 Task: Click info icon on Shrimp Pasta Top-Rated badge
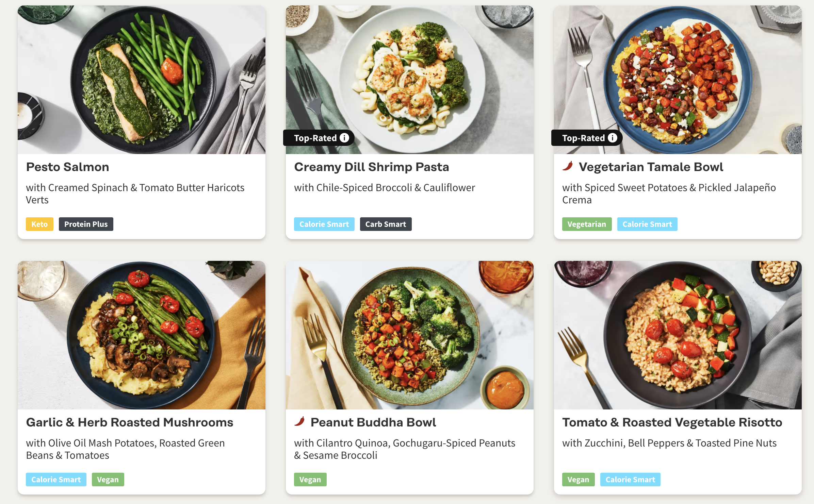(344, 138)
